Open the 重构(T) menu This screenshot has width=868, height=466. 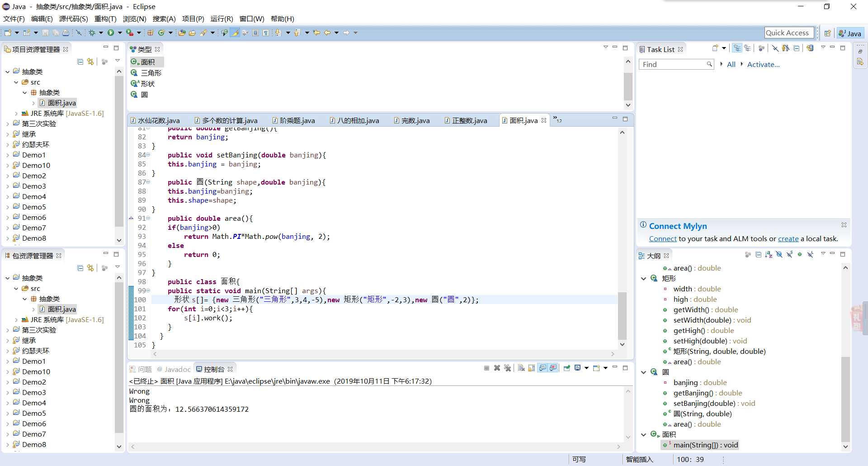pyautogui.click(x=105, y=19)
